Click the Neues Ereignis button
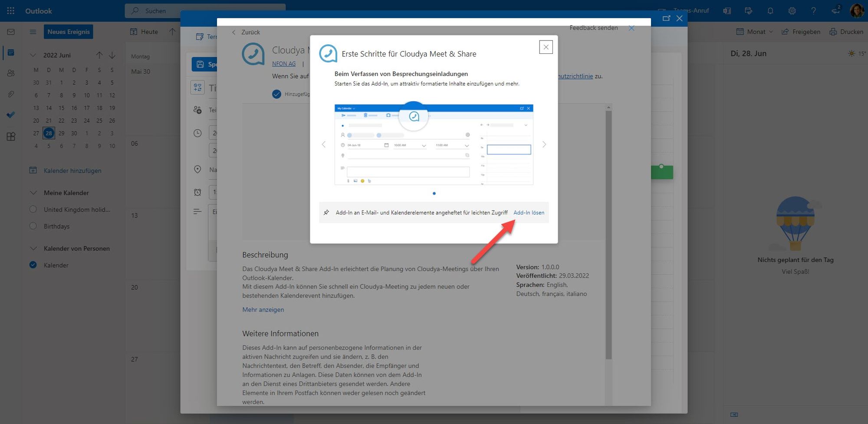The width and height of the screenshot is (868, 424). (x=69, y=32)
